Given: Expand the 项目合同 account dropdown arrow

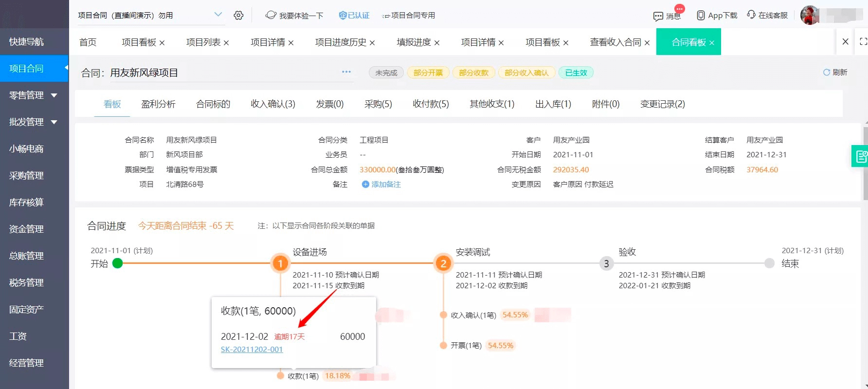Looking at the screenshot, I should [x=218, y=15].
